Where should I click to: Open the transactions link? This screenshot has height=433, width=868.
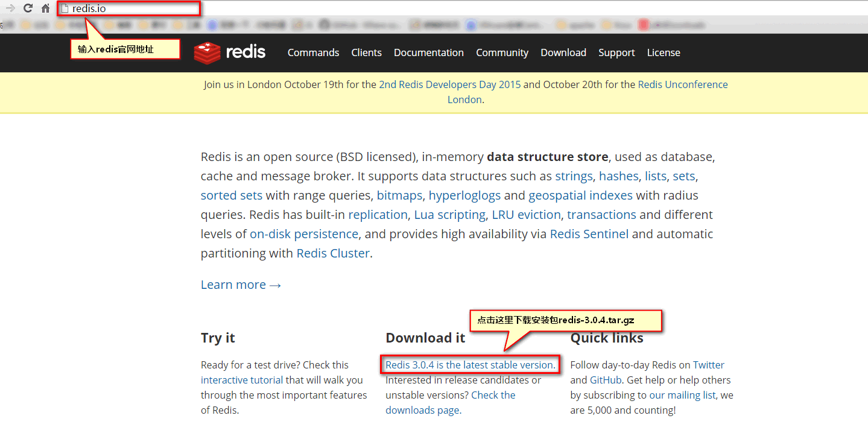coord(601,215)
